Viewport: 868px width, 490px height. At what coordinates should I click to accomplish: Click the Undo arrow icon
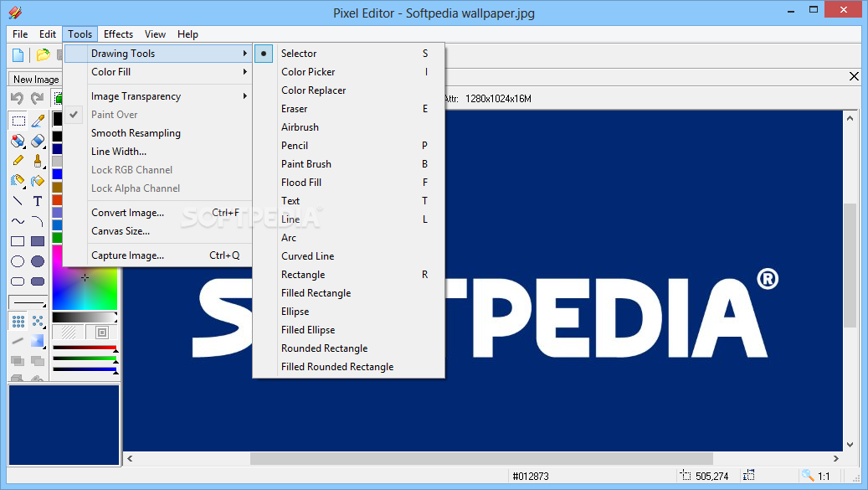18,98
